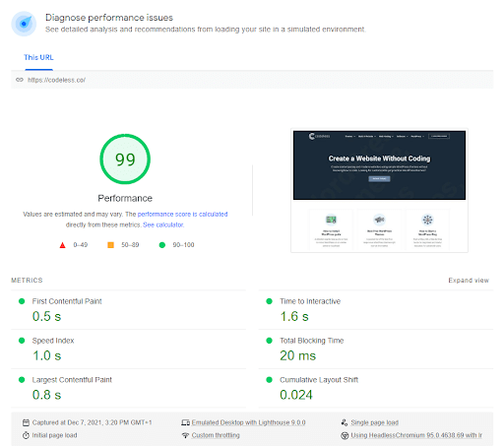The width and height of the screenshot is (504, 446).
Task: Click the green circle 90–100 legend icon
Action: (x=162, y=245)
